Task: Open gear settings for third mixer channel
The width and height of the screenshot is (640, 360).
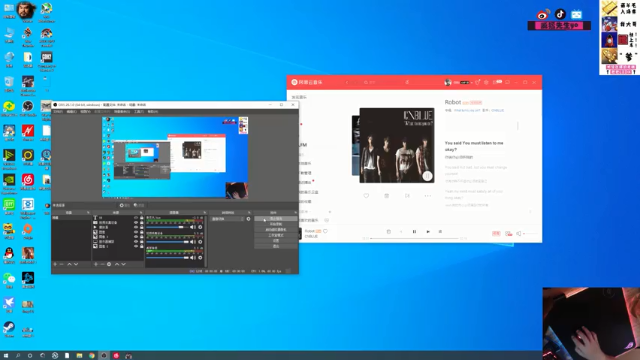Action: point(200,258)
